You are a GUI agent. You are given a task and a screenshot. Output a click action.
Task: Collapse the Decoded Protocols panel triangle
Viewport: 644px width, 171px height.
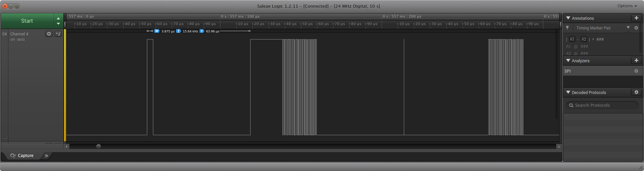pyautogui.click(x=568, y=92)
